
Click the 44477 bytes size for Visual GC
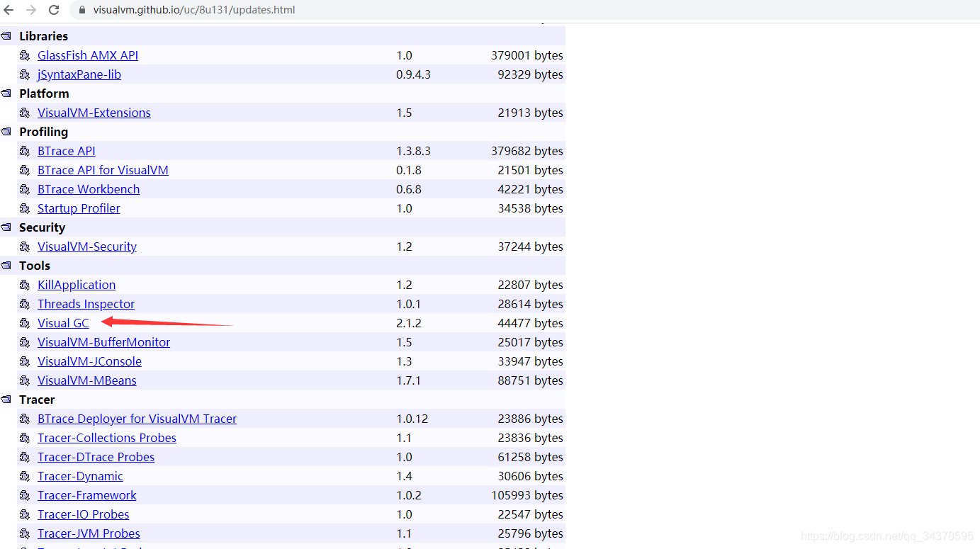(x=530, y=323)
